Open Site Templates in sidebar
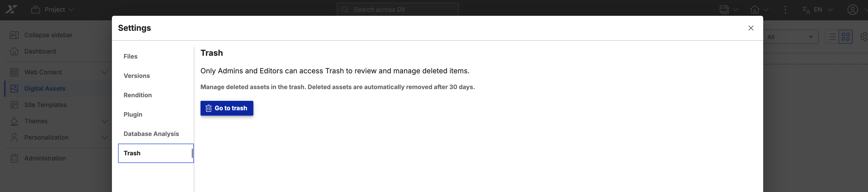 coord(46,105)
